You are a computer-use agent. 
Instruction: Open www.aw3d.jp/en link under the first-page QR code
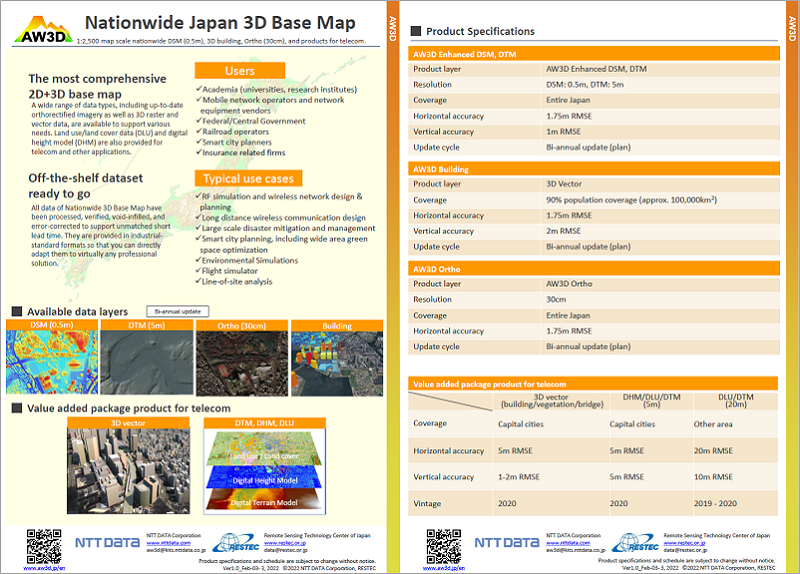[44, 568]
